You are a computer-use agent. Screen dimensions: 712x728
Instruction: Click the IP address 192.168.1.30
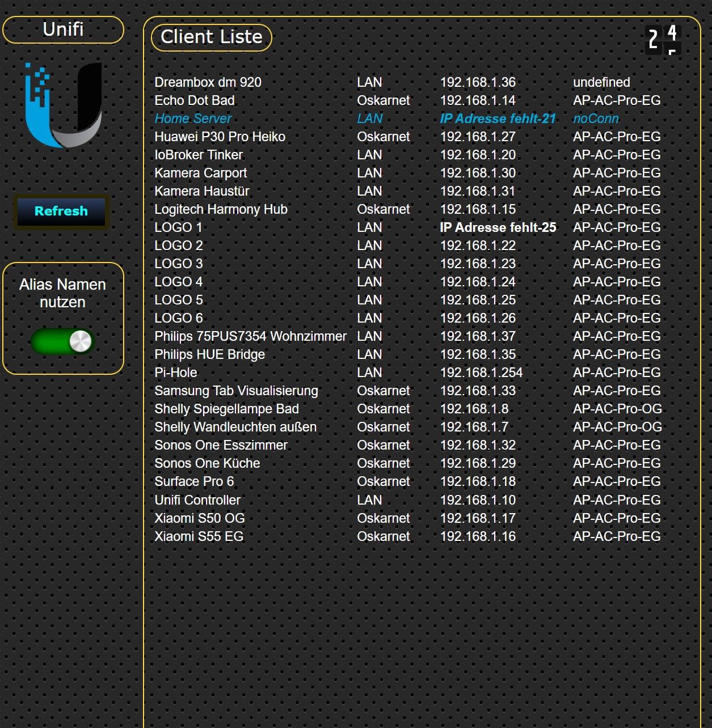[x=478, y=173]
